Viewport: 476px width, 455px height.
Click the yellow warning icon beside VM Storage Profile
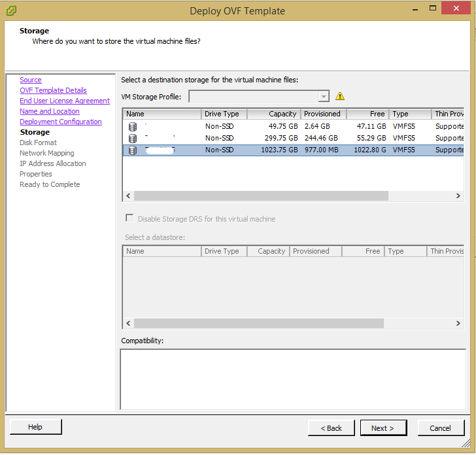tap(340, 96)
